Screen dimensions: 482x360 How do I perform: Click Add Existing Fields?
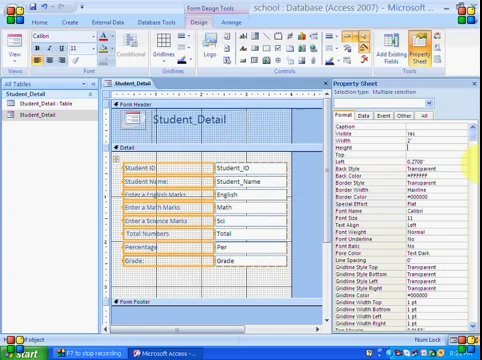click(x=391, y=49)
